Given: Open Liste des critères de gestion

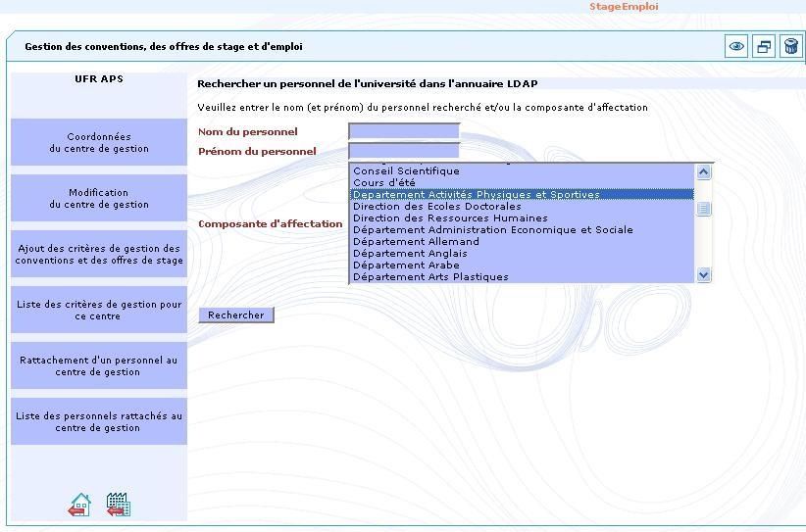Looking at the screenshot, I should point(99,311).
